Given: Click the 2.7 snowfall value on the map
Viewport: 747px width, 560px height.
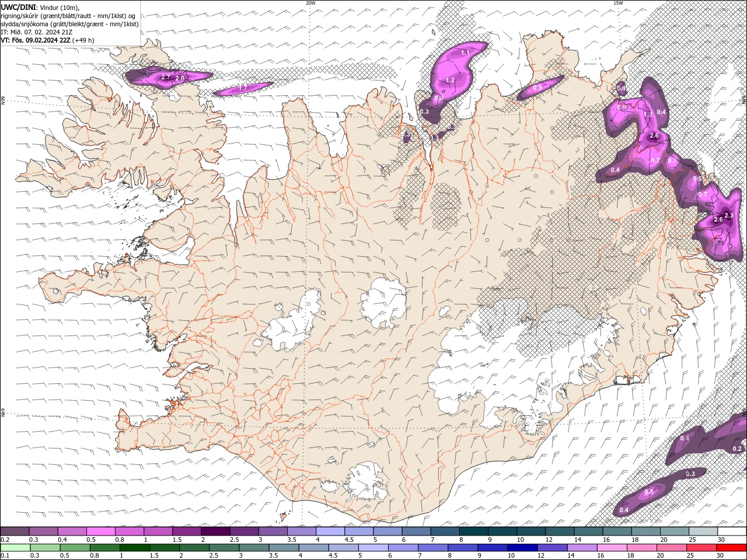Looking at the screenshot, I should (165, 78).
